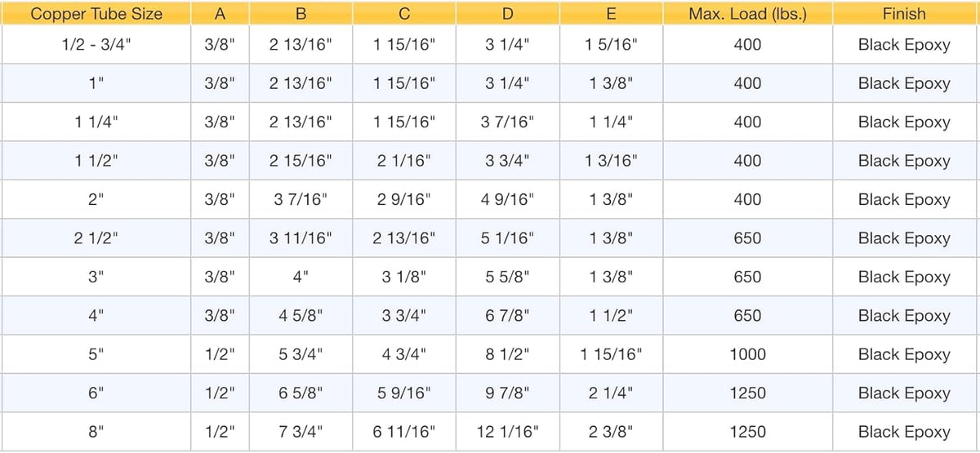Select column header A
The height and width of the screenshot is (453, 980).
(x=220, y=14)
